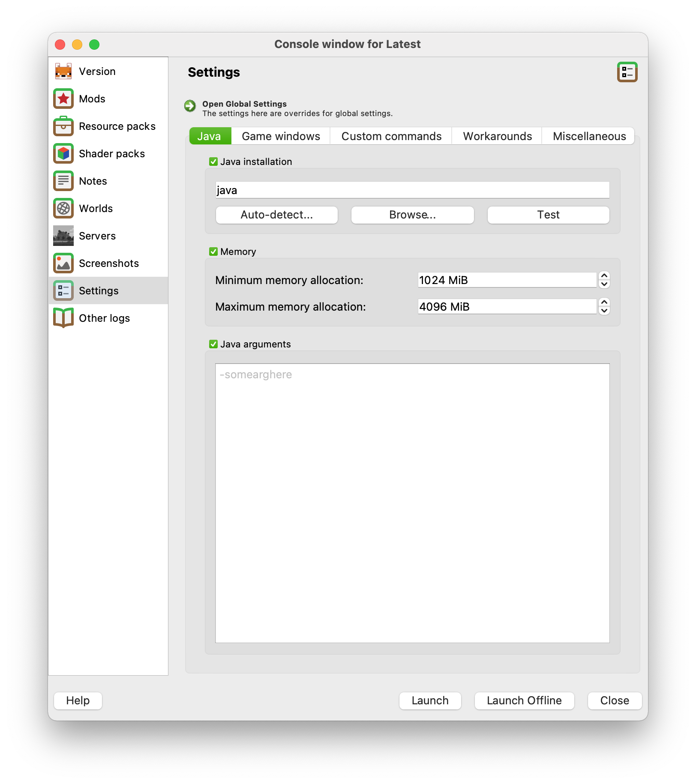Disable the Memory override checkbox

pyautogui.click(x=213, y=251)
